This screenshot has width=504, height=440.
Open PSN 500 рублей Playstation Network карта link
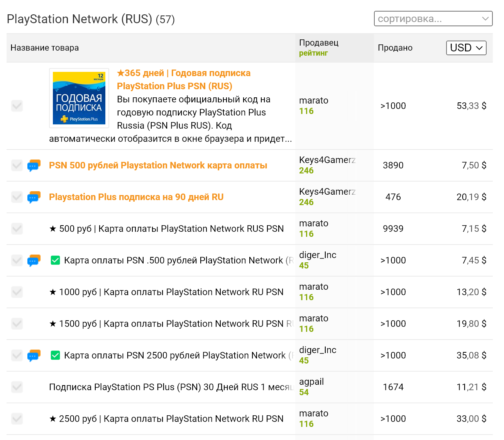point(158,165)
